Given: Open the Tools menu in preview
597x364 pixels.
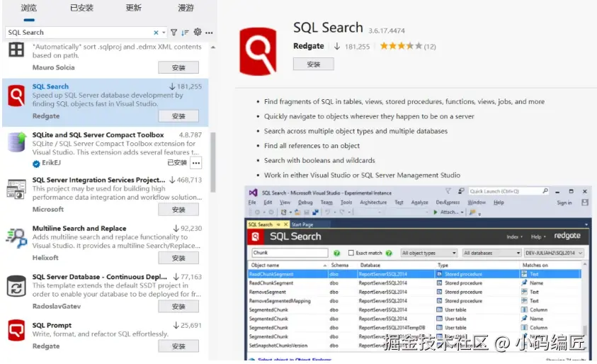Looking at the screenshot, I should click(x=346, y=203).
